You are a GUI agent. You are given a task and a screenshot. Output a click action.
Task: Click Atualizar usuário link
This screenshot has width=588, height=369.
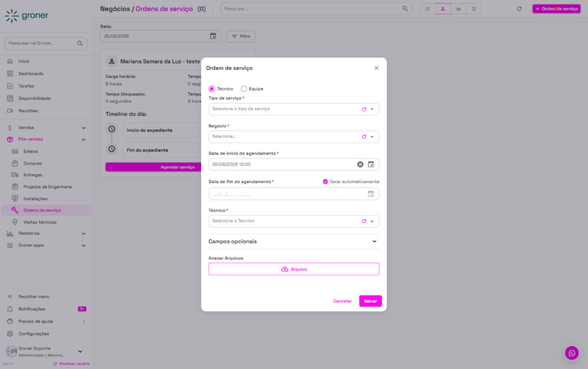(x=71, y=364)
